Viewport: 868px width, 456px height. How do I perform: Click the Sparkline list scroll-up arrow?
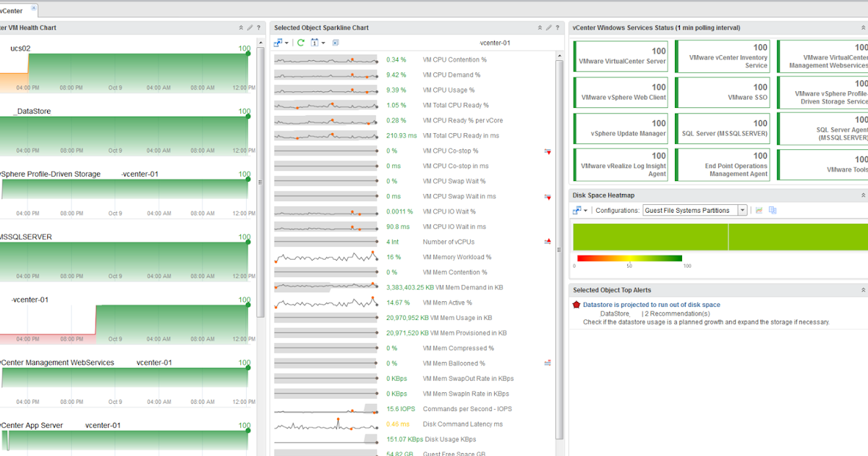pyautogui.click(x=559, y=55)
